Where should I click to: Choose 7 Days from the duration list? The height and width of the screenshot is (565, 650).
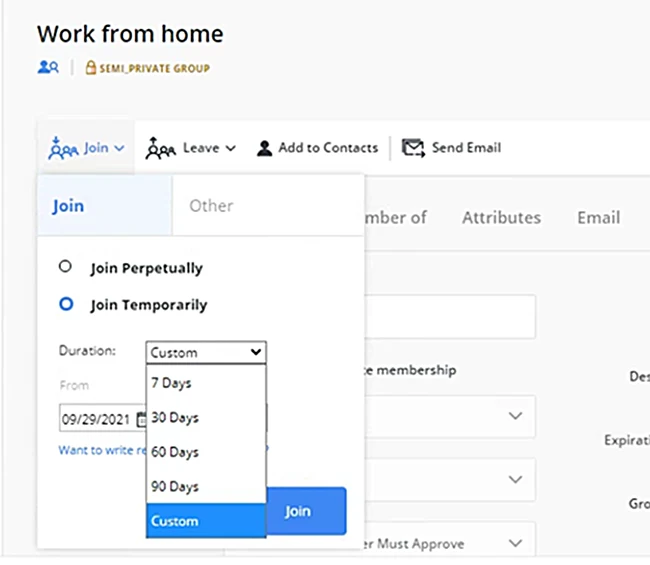pos(206,383)
